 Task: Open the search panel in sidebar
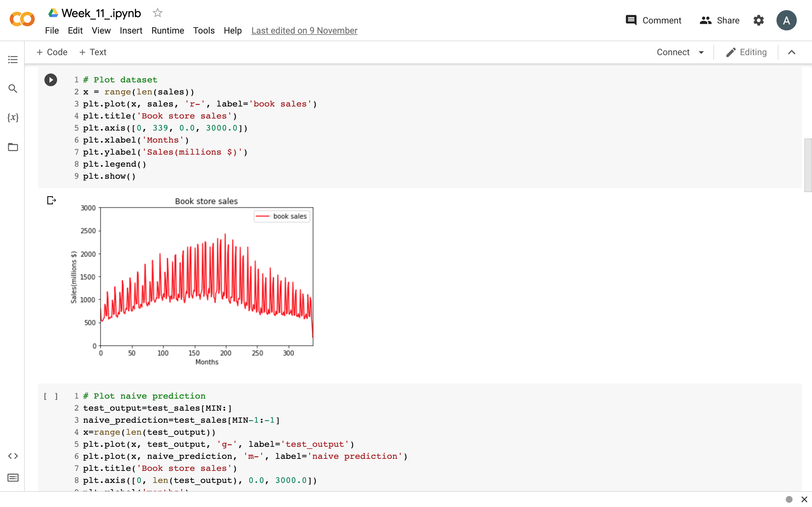tap(13, 88)
